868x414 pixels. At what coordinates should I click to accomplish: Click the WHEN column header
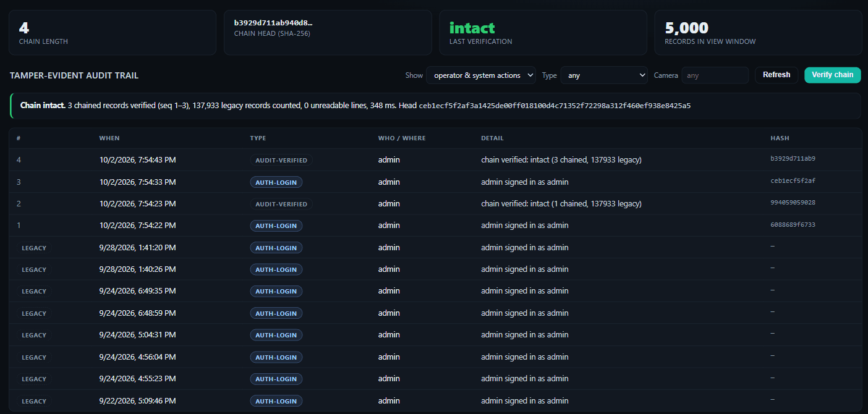[109, 138]
